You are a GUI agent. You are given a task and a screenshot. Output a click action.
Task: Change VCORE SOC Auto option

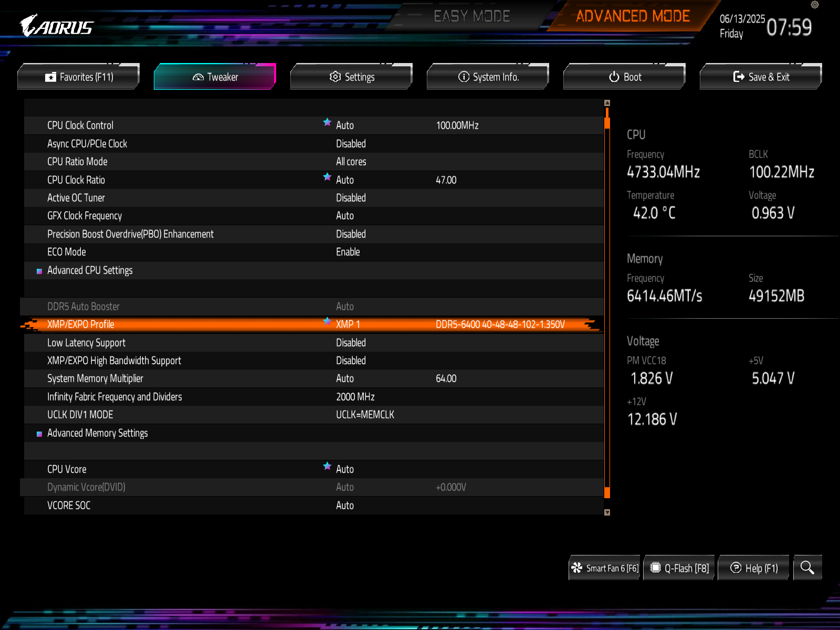coord(345,506)
